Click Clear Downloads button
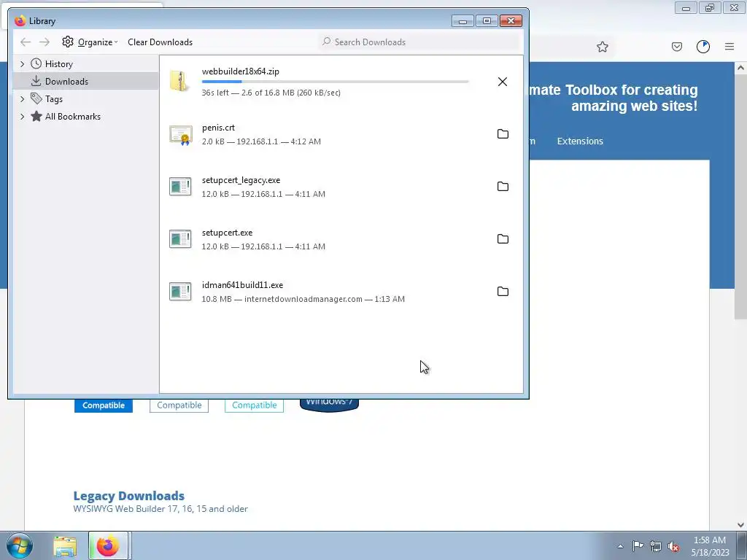Viewport: 747px width, 560px height. 160,42
